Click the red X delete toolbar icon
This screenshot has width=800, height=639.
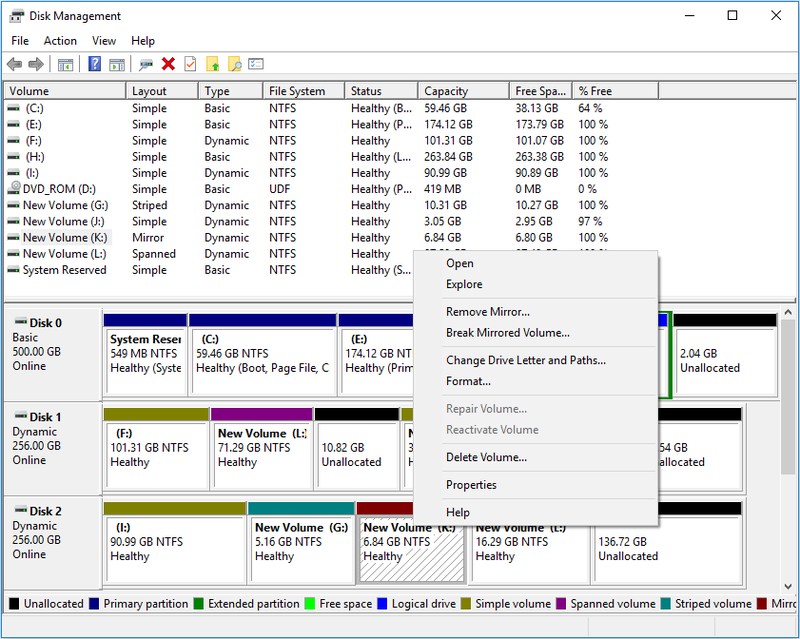click(x=168, y=64)
